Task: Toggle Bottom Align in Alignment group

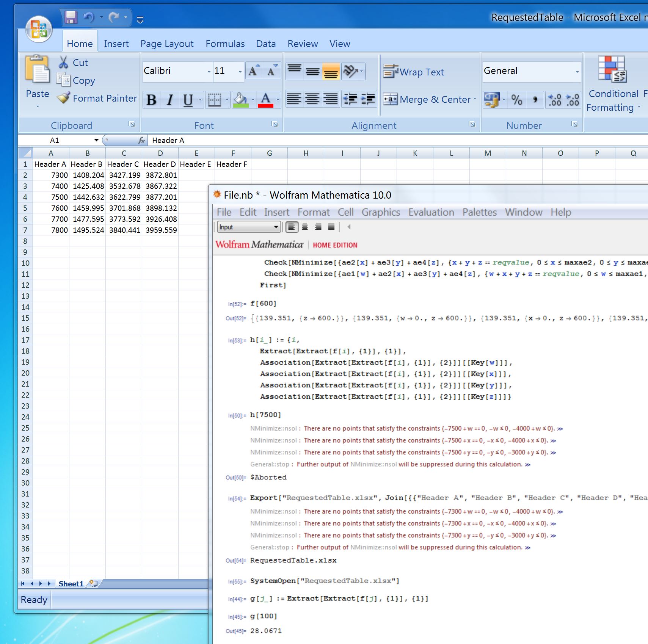Action: [x=331, y=71]
